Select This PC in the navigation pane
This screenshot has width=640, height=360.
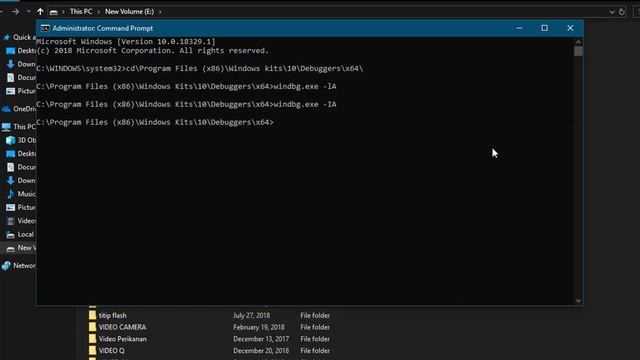[x=18, y=127]
